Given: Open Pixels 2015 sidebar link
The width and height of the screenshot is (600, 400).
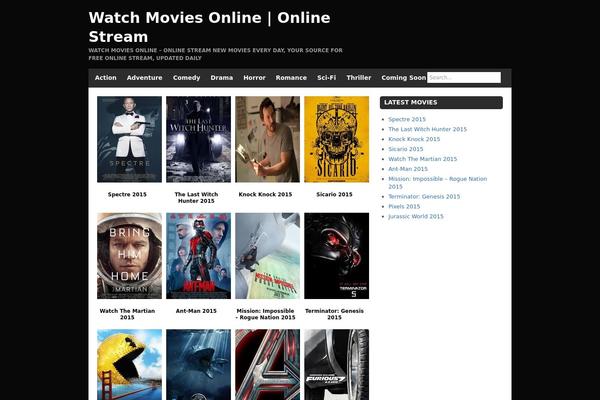Looking at the screenshot, I should coord(404,207).
